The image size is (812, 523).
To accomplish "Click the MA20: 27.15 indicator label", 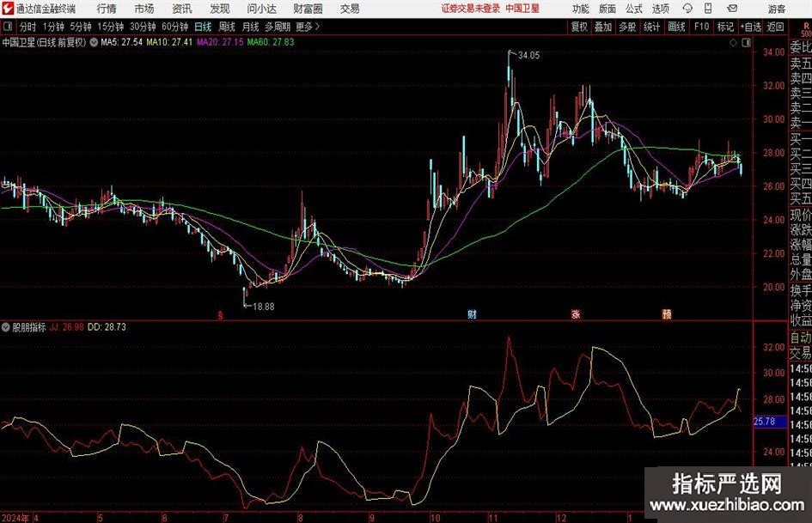I will pos(220,42).
